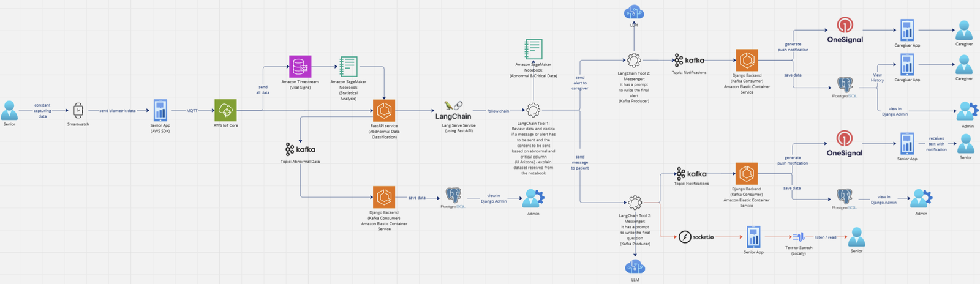Click the Caregiver App icon next to upper OneSignal
Image resolution: width=980 pixels, height=284 pixels.
point(907,30)
